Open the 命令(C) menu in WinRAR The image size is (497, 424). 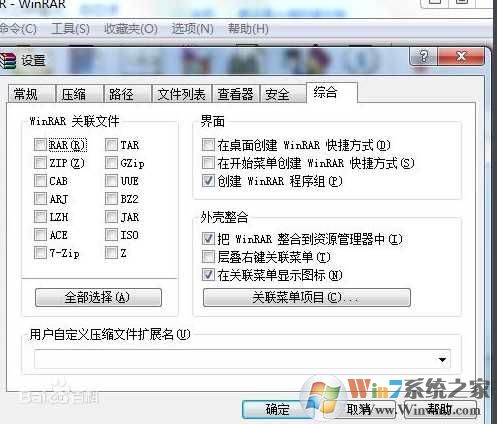(18, 29)
